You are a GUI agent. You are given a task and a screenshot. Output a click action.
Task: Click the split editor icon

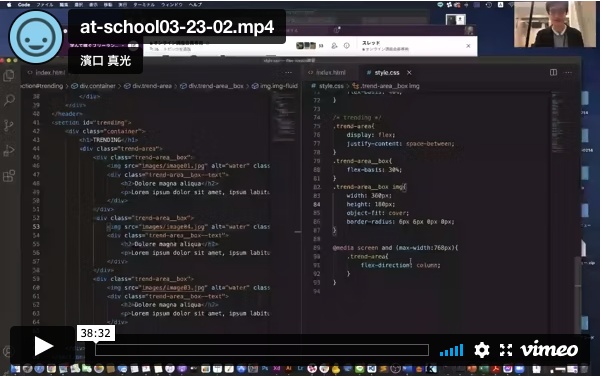point(553,73)
